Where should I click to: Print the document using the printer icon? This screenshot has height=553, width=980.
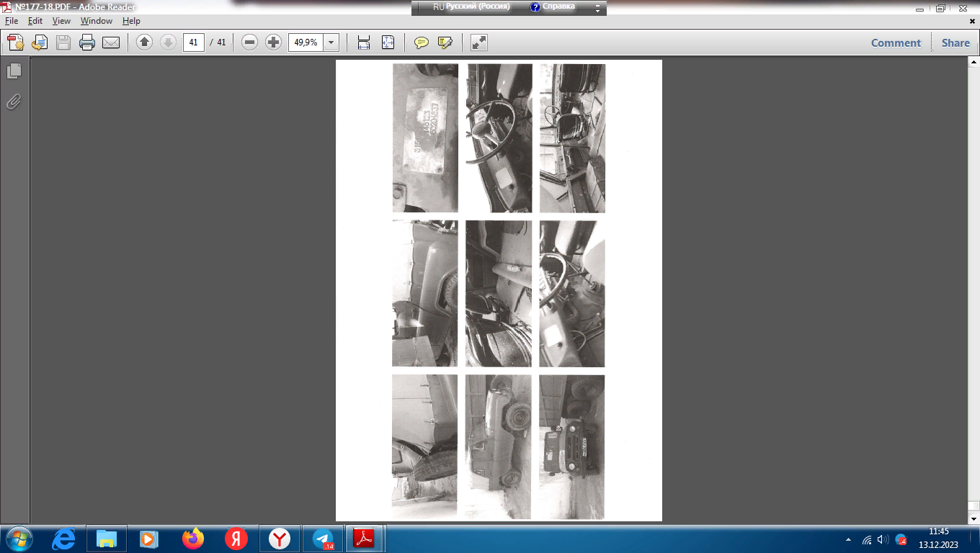[x=87, y=42]
